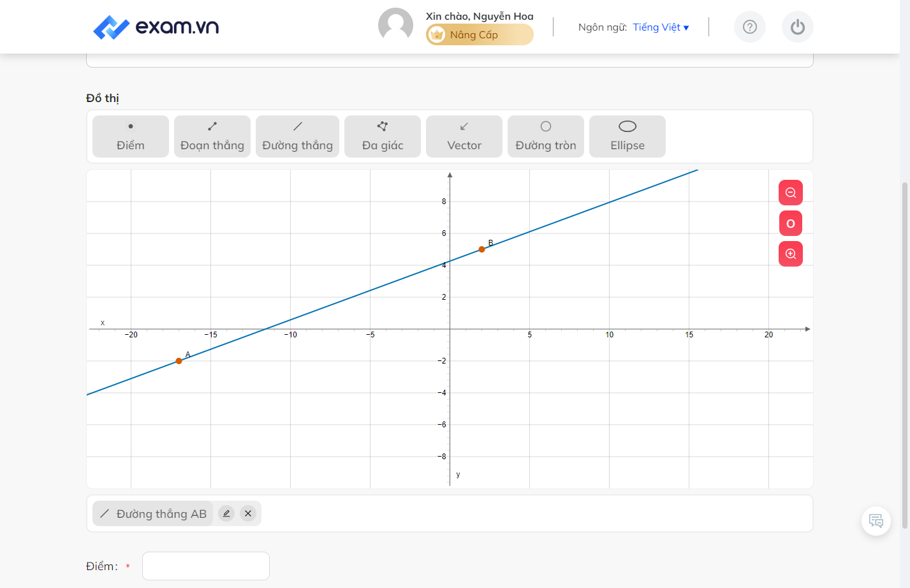Click the Đường thẳng AB tag
The height and width of the screenshot is (588, 910).
(153, 513)
